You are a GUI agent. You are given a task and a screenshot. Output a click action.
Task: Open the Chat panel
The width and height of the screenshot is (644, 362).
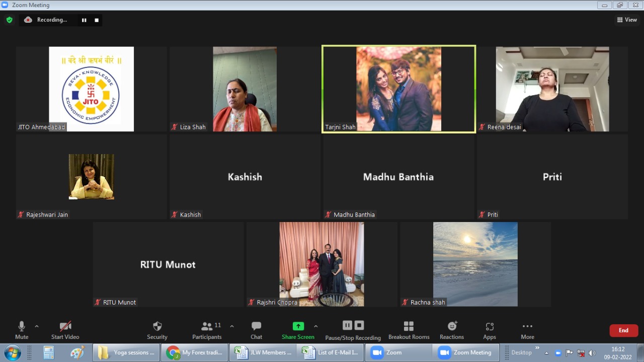256,330
